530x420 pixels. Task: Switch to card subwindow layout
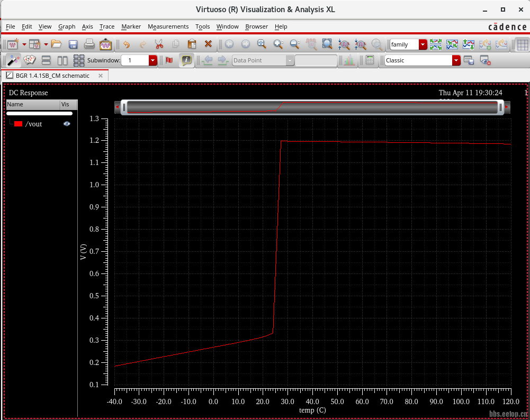tap(30, 60)
